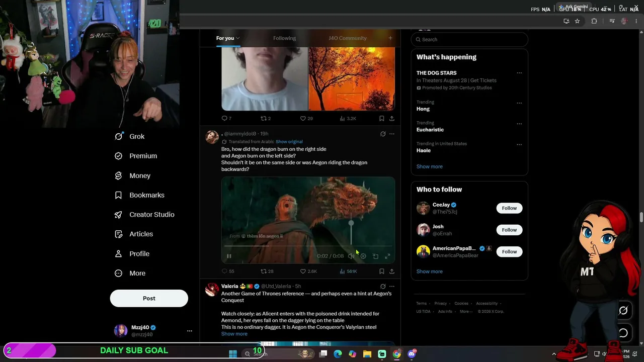Switch to the J4O Community tab
This screenshot has height=362, width=644.
click(348, 38)
